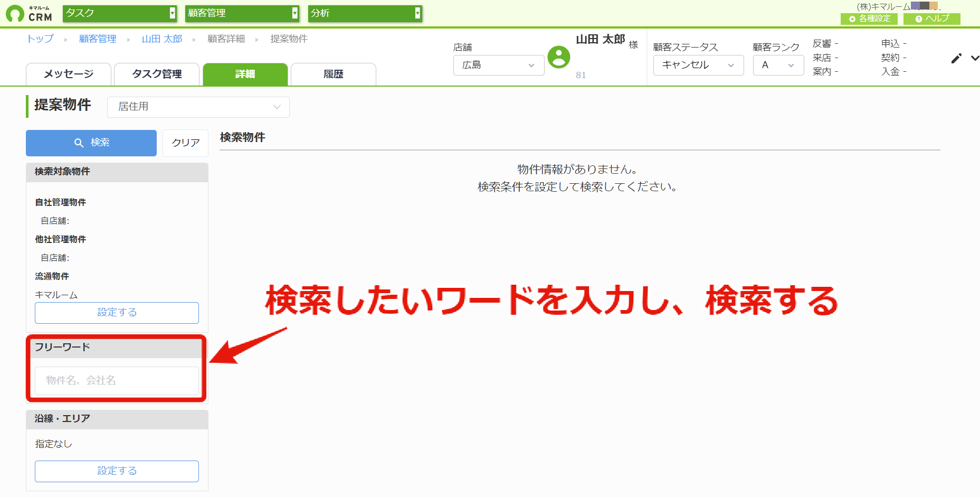Open the 居住用 property type dropdown

198,107
